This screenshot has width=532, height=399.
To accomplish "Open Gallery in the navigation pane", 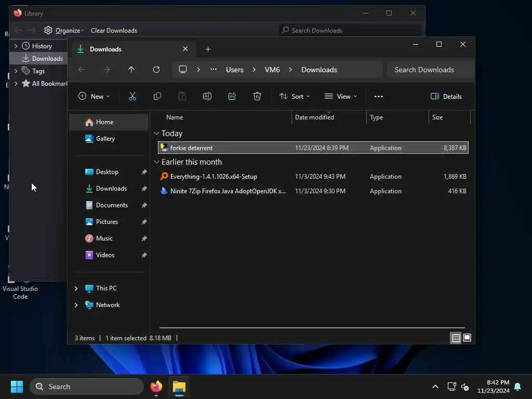I will (109, 139).
